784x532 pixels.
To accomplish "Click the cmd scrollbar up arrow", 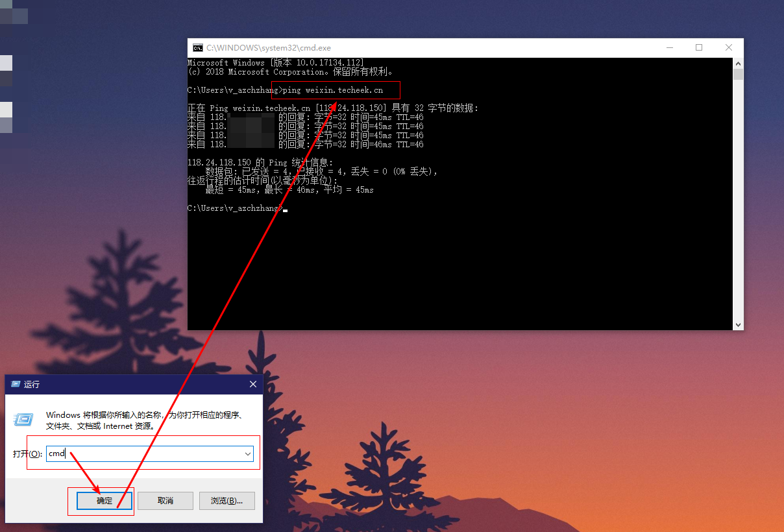I will pyautogui.click(x=738, y=64).
